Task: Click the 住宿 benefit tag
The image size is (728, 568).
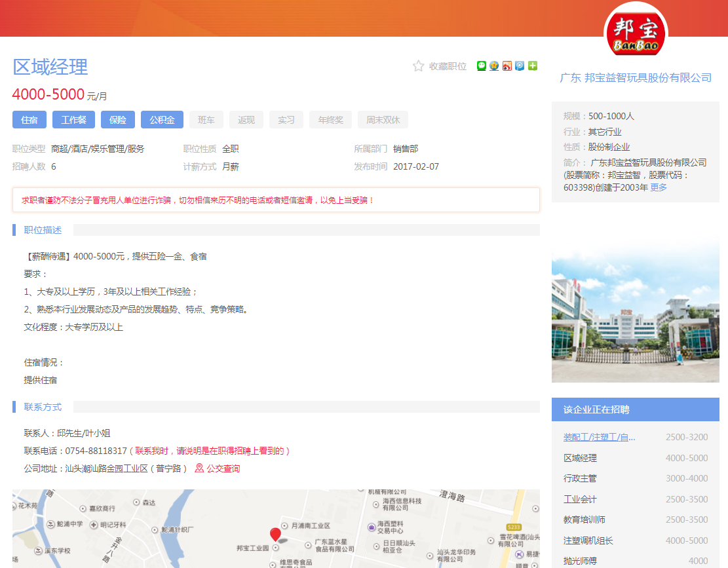Action: coord(29,120)
